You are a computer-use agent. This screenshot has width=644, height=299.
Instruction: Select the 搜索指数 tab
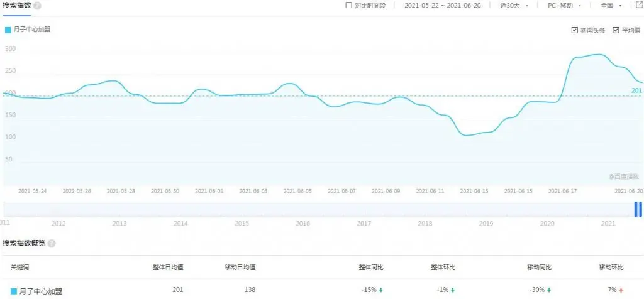tap(17, 6)
